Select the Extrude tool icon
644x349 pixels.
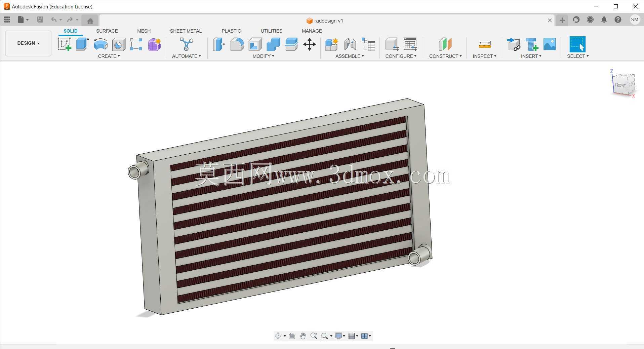point(82,44)
